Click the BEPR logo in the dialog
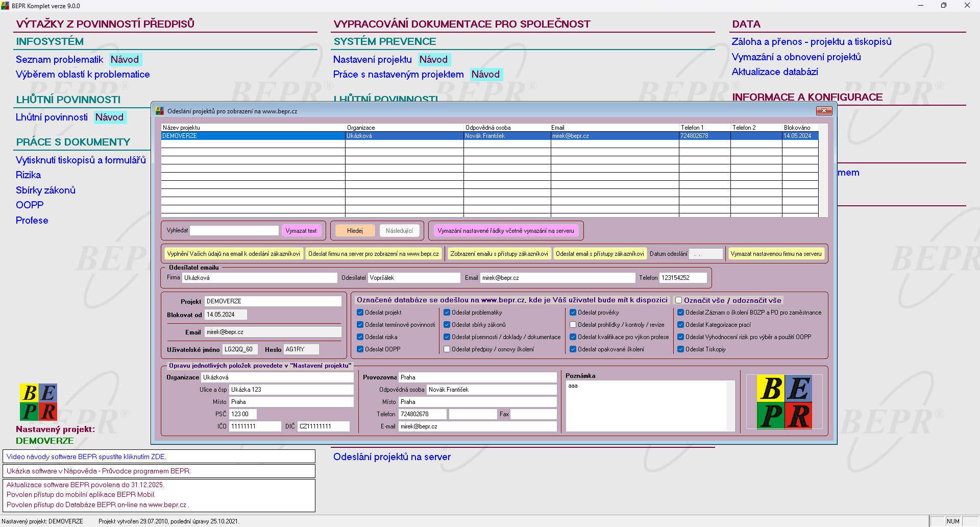Screen dimensions: 980x527 [784, 402]
